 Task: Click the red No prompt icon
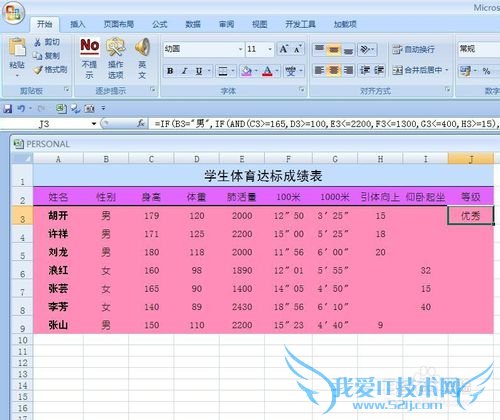click(x=90, y=46)
